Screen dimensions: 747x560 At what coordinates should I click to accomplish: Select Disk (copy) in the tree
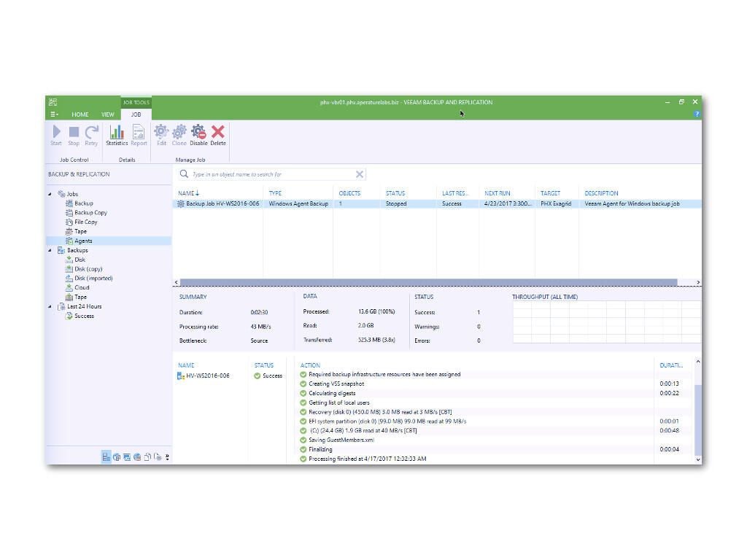click(84, 269)
